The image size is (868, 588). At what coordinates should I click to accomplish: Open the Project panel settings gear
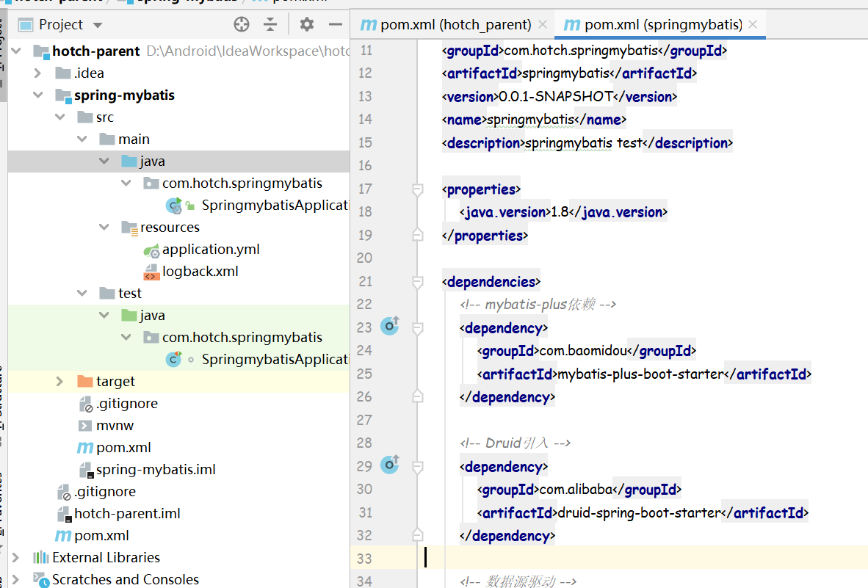(x=307, y=24)
